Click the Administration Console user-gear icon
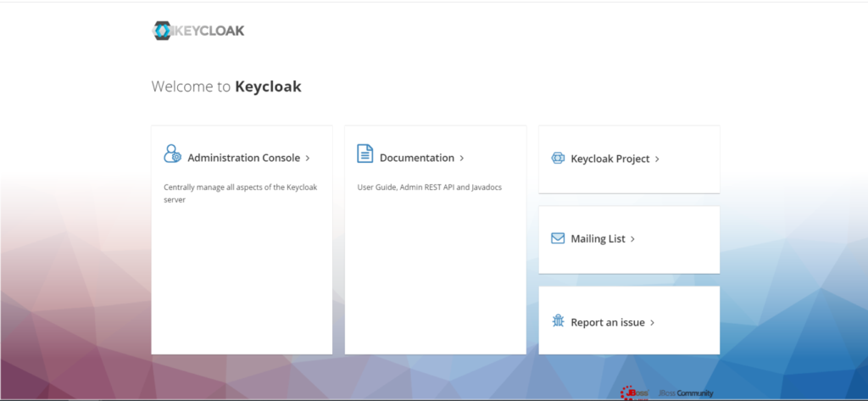The height and width of the screenshot is (401, 868). tap(172, 154)
